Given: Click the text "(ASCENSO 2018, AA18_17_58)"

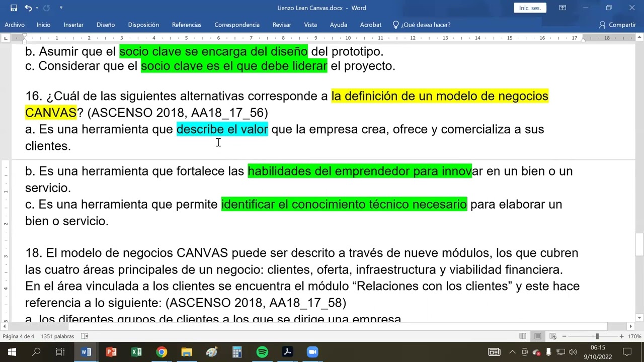Looking at the screenshot, I should 256,303.
